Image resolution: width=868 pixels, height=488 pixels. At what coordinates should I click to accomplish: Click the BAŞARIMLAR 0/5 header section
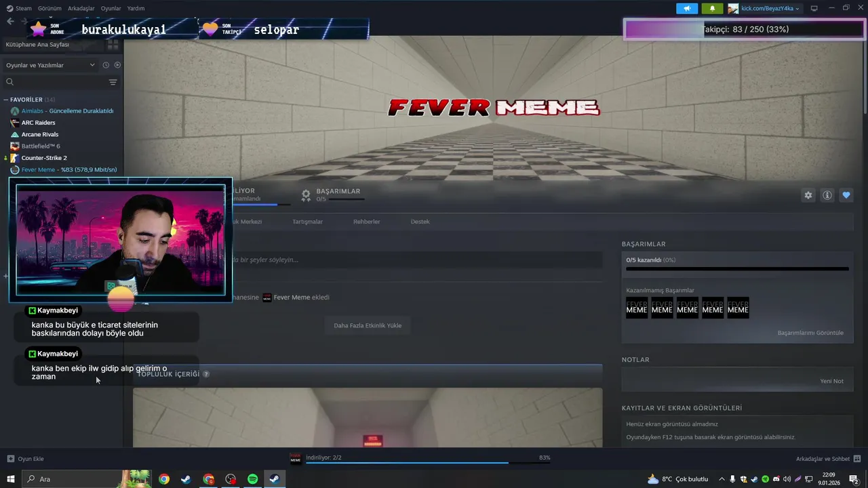pos(332,195)
